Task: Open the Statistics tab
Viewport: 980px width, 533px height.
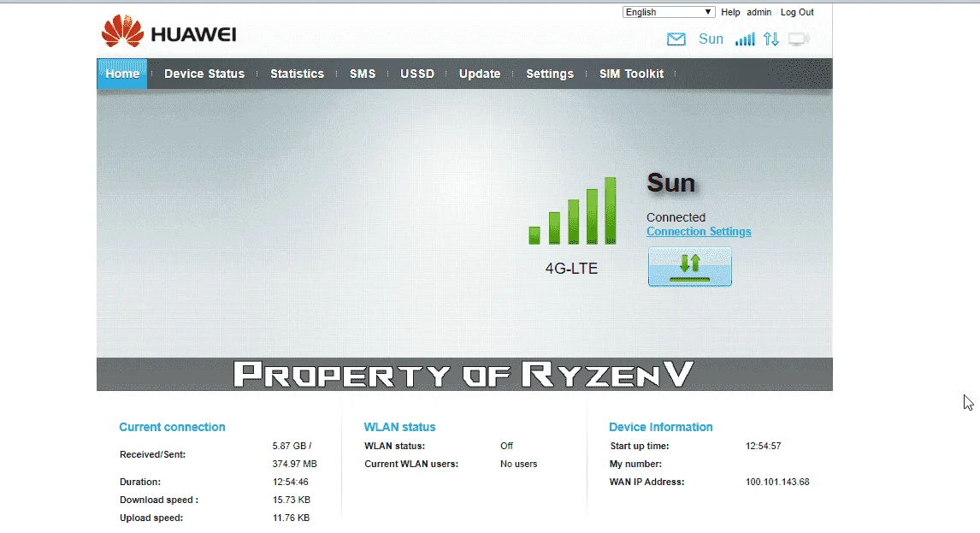Action: pyautogui.click(x=297, y=74)
